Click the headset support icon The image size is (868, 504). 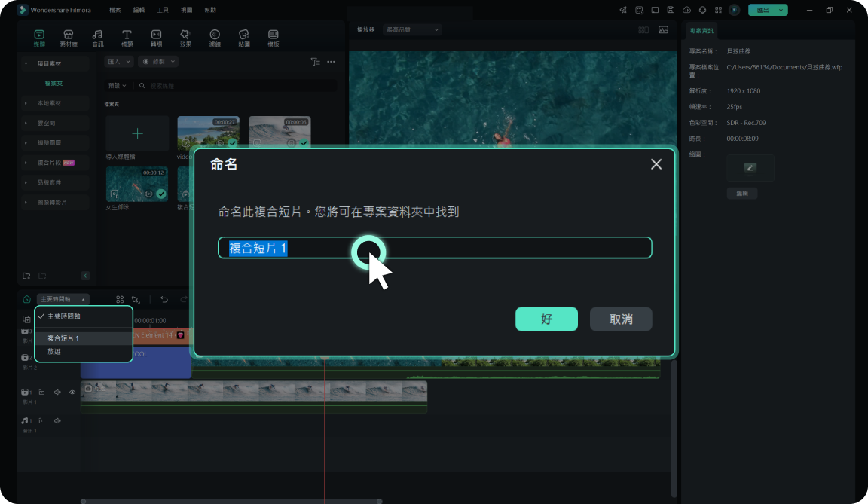tap(702, 10)
